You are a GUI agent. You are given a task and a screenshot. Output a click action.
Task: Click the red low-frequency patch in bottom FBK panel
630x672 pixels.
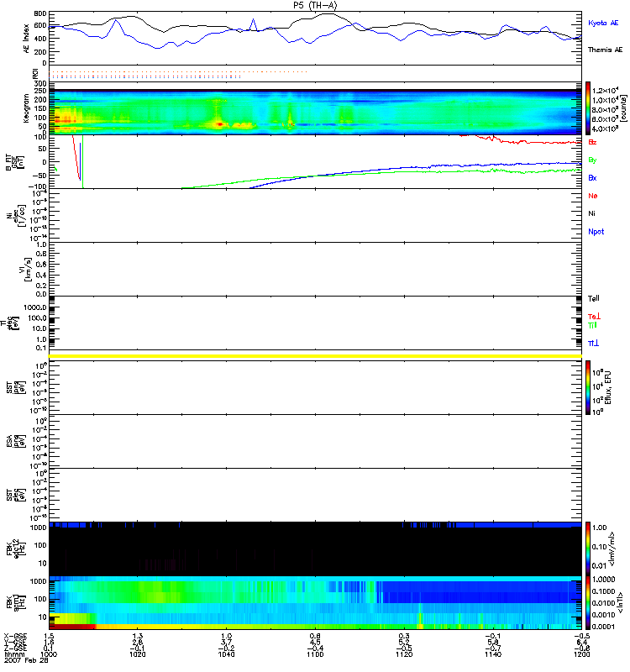(x=71, y=626)
